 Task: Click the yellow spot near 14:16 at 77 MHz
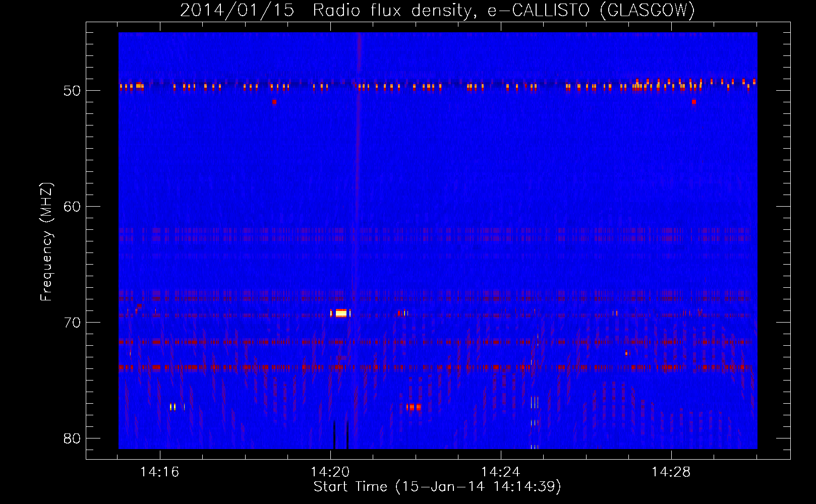click(173, 407)
